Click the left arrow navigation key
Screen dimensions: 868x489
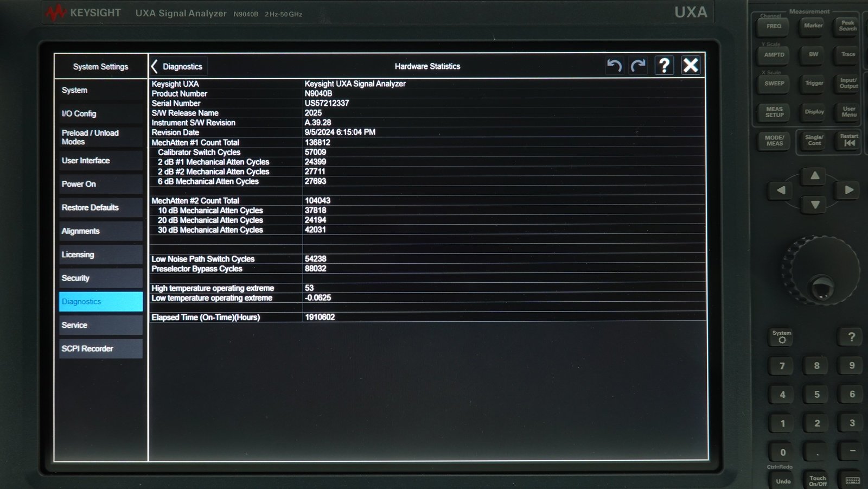tap(781, 190)
